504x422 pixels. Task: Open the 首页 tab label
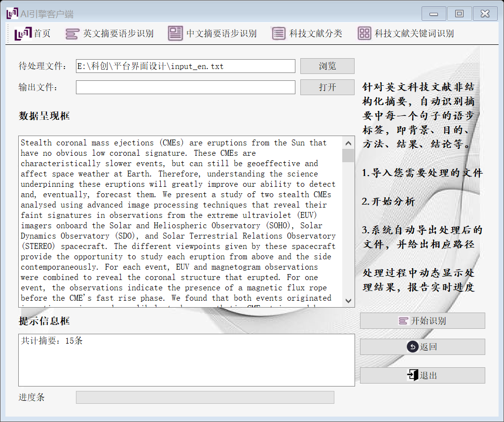(x=42, y=34)
